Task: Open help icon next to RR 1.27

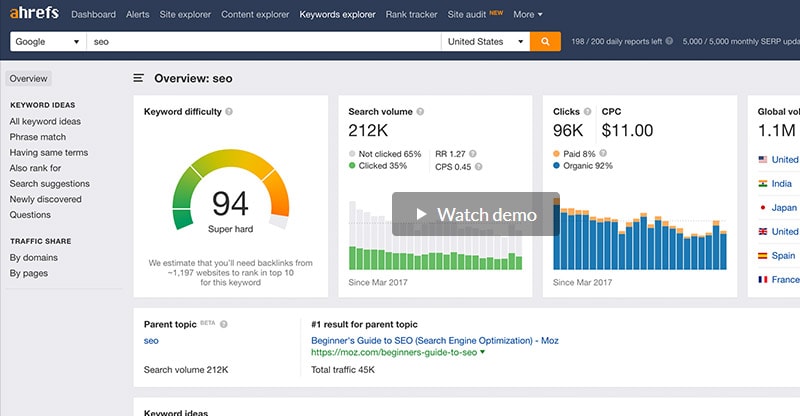Action: [473, 154]
